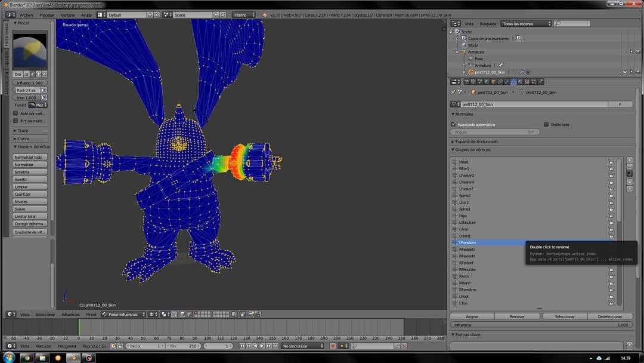Open Todas las escenas dropdown
The height and width of the screenshot is (363, 644).
point(526,24)
